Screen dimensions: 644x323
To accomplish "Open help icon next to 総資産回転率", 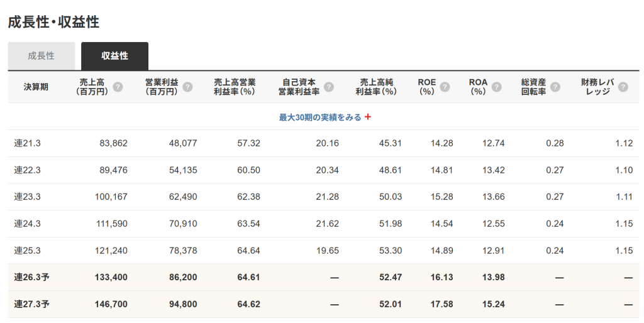I will click(555, 87).
